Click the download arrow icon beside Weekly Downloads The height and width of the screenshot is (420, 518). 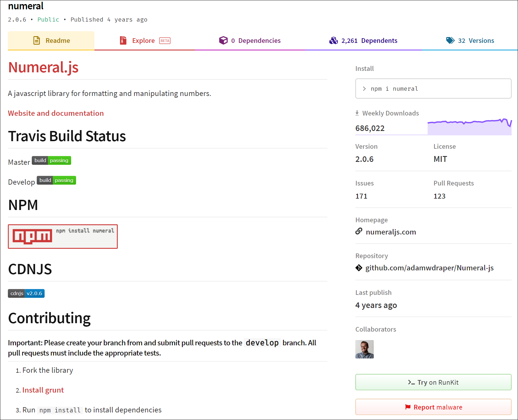357,113
